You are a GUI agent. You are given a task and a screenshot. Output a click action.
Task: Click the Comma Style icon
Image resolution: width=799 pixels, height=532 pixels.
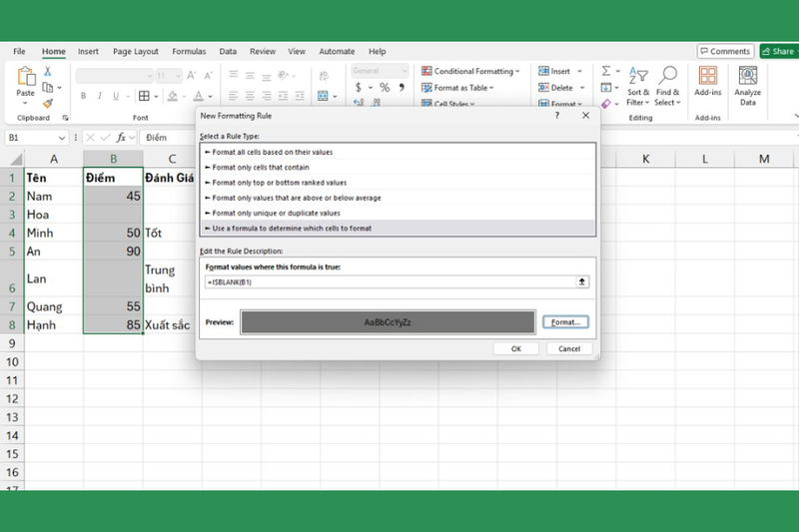[x=401, y=88]
